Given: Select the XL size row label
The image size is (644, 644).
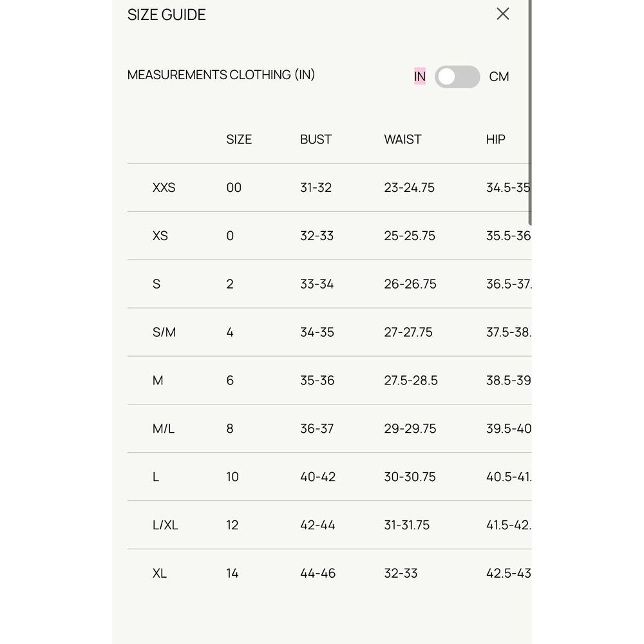Looking at the screenshot, I should point(159,573).
